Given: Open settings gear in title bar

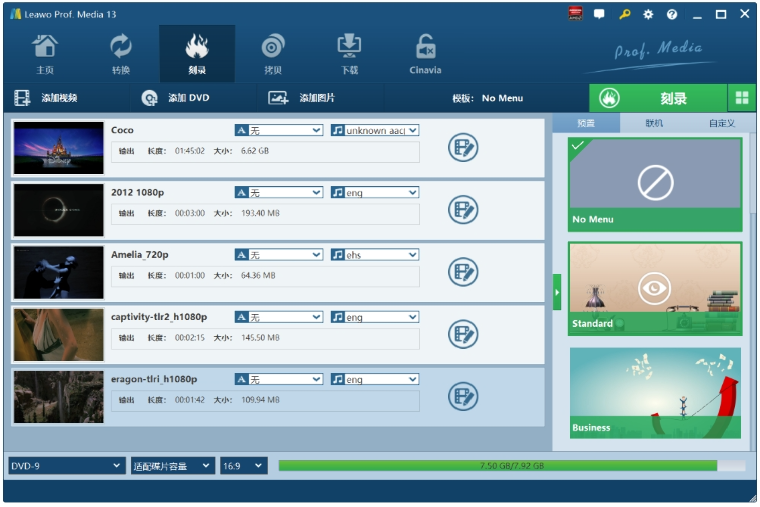Looking at the screenshot, I should click(648, 14).
